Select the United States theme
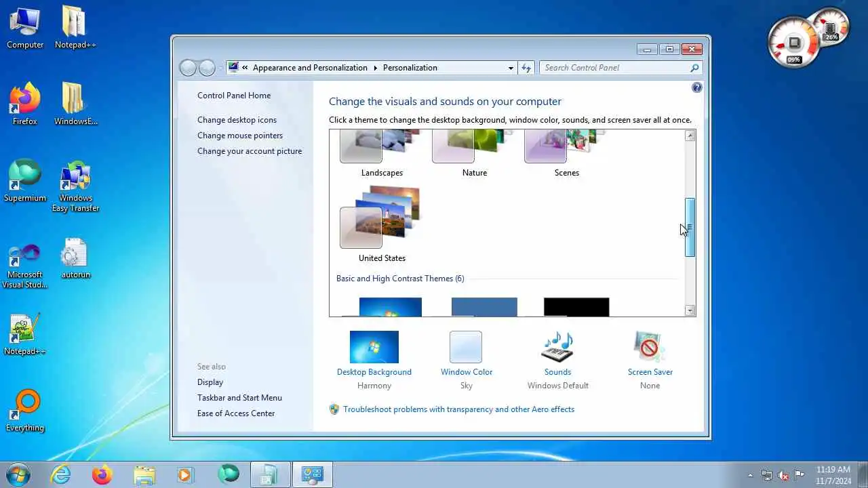The image size is (868, 488). [382, 226]
